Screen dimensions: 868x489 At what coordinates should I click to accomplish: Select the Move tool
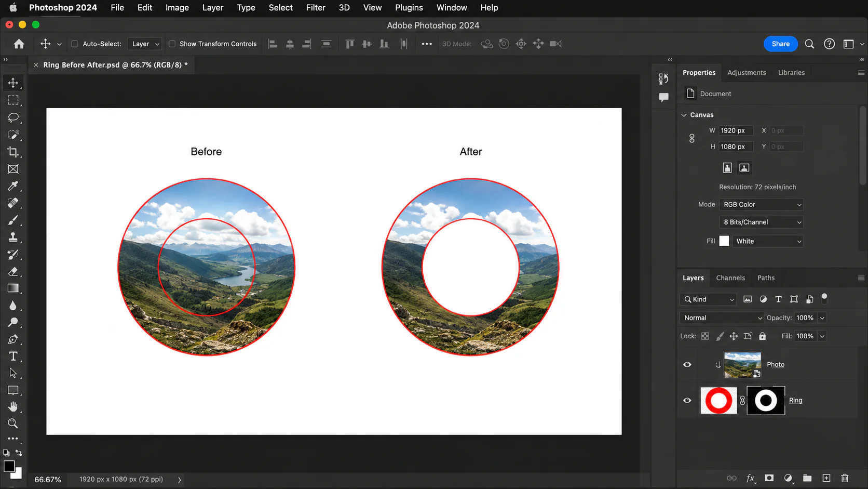point(13,83)
